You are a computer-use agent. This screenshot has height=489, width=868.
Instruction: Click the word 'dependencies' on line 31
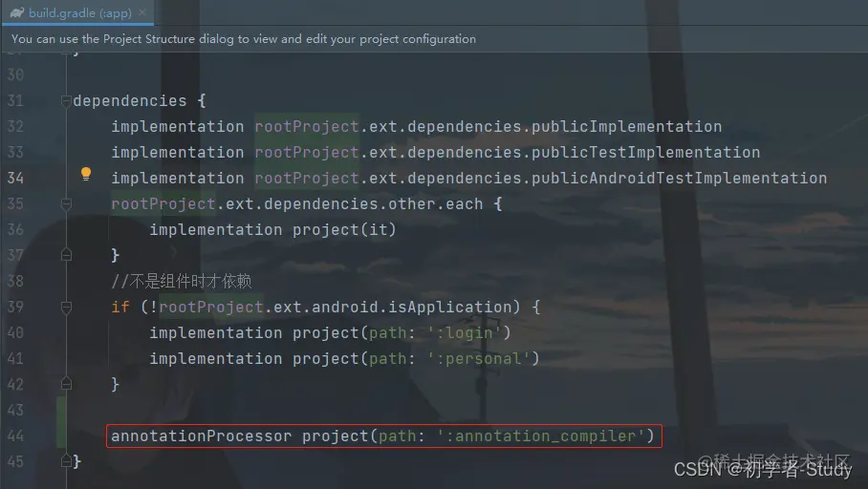pyautogui.click(x=130, y=100)
